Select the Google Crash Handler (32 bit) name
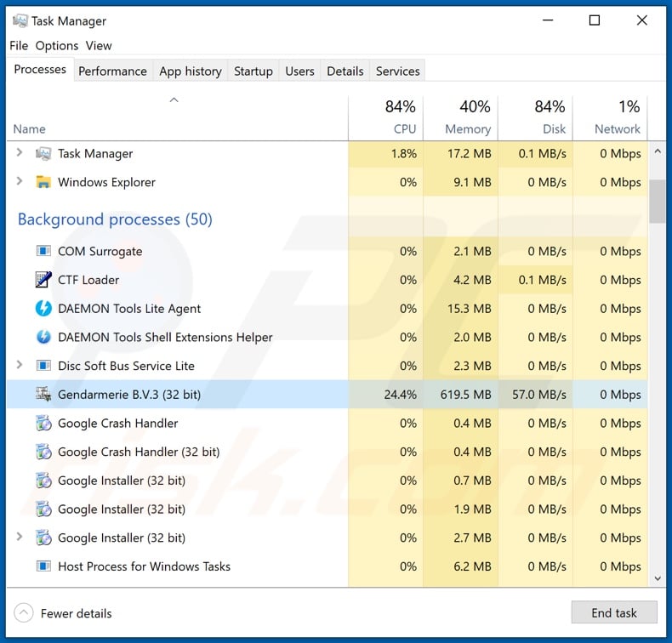 click(139, 452)
